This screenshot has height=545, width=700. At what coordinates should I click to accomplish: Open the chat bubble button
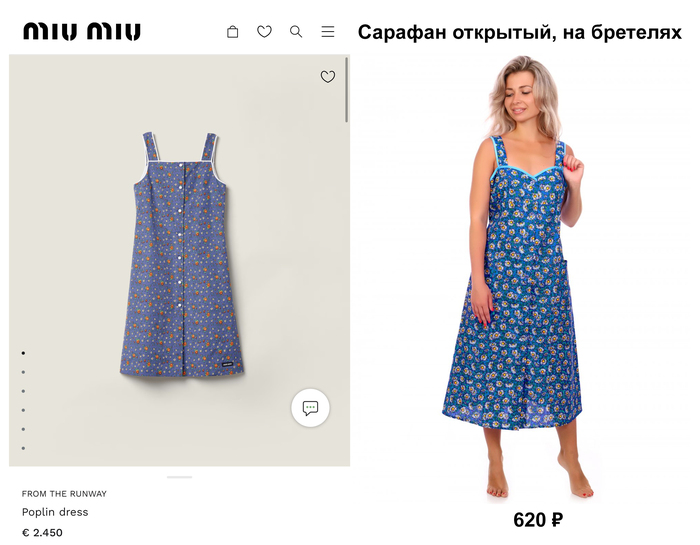click(310, 408)
